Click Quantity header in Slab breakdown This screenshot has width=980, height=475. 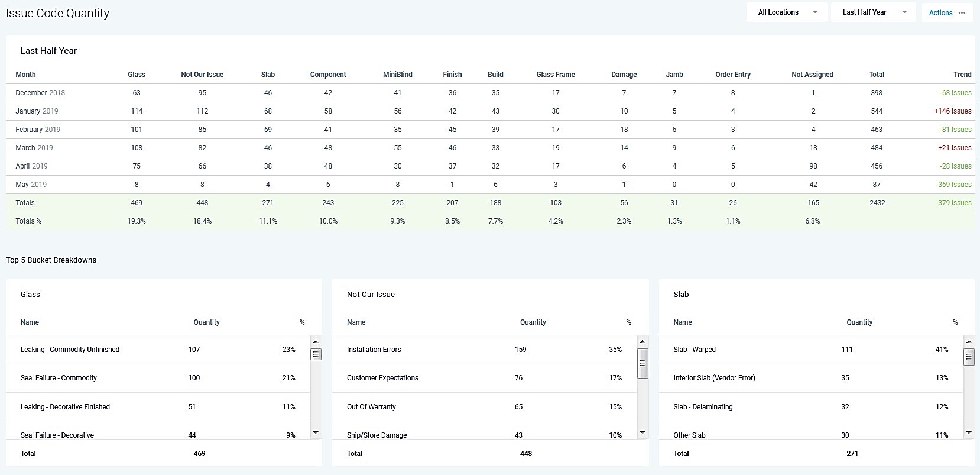pos(859,322)
